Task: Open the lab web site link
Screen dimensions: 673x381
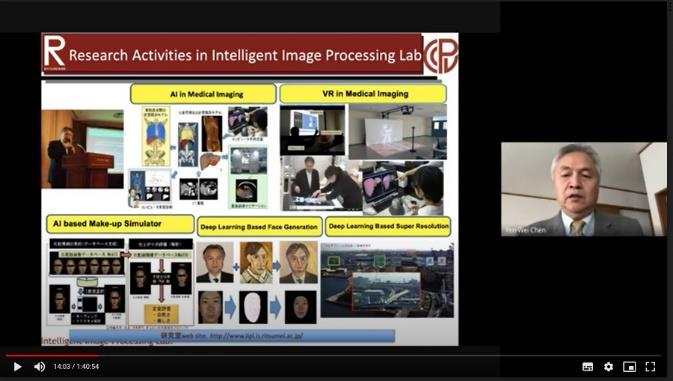Action: click(x=256, y=336)
